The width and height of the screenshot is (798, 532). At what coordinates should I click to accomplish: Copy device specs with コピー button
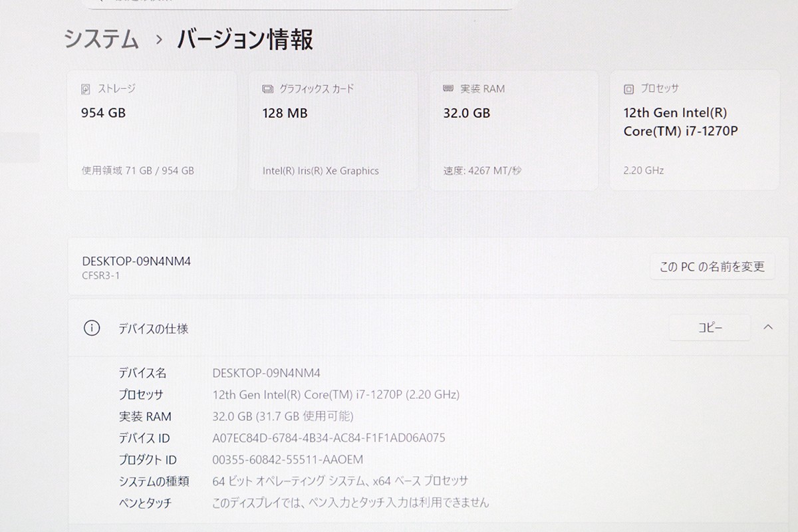click(x=710, y=327)
